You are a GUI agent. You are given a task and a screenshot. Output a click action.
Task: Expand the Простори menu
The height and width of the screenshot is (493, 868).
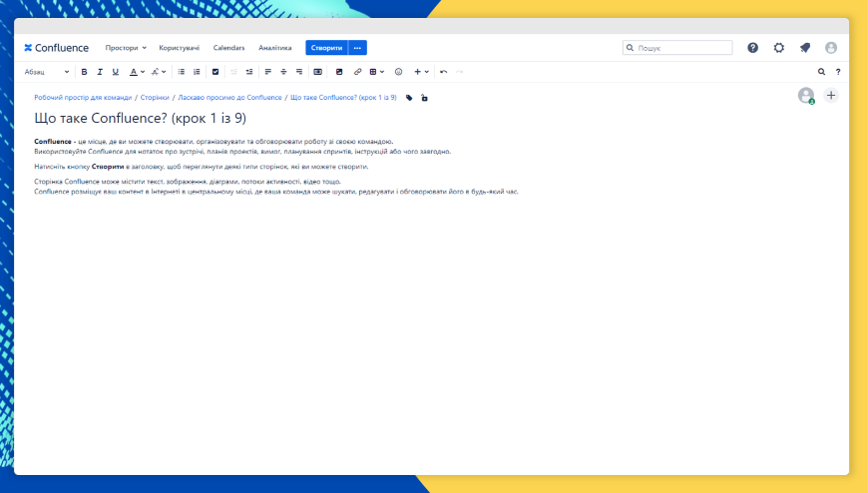tap(126, 48)
